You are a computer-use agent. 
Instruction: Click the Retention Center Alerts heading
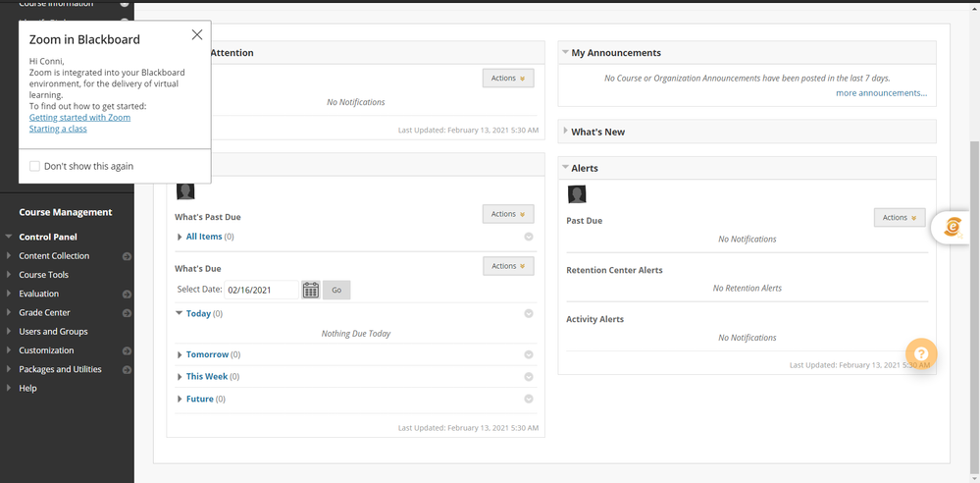point(614,270)
